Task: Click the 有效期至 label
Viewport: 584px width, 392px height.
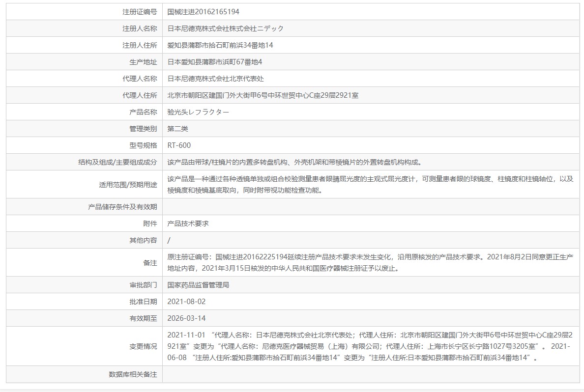Action: pos(143,319)
